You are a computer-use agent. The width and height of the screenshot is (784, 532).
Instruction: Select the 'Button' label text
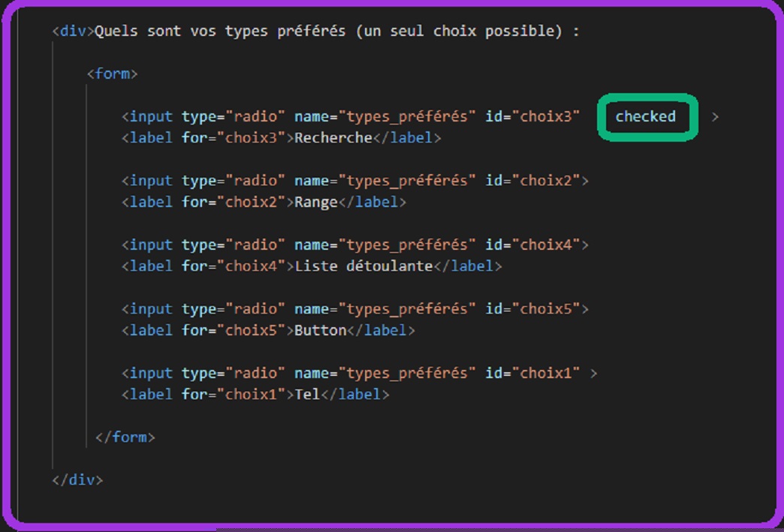tap(321, 330)
